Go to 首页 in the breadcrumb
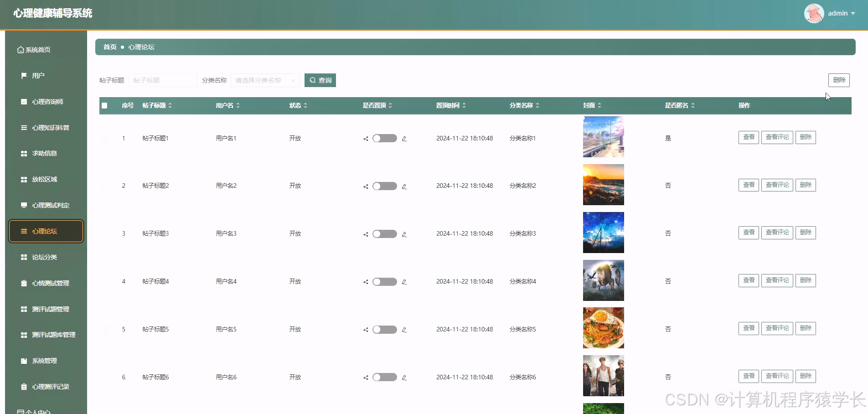The width and height of the screenshot is (868, 414). [110, 47]
